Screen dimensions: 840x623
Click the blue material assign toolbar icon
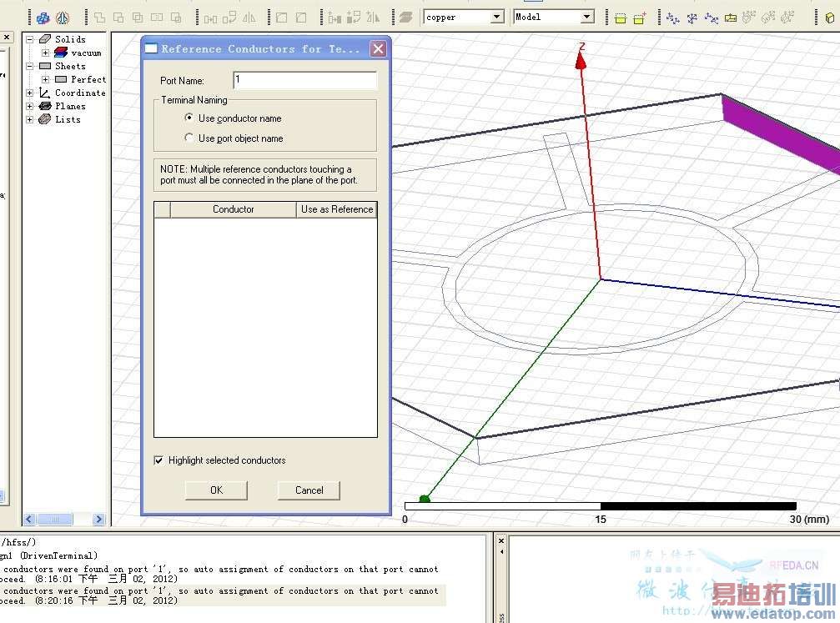(x=43, y=17)
